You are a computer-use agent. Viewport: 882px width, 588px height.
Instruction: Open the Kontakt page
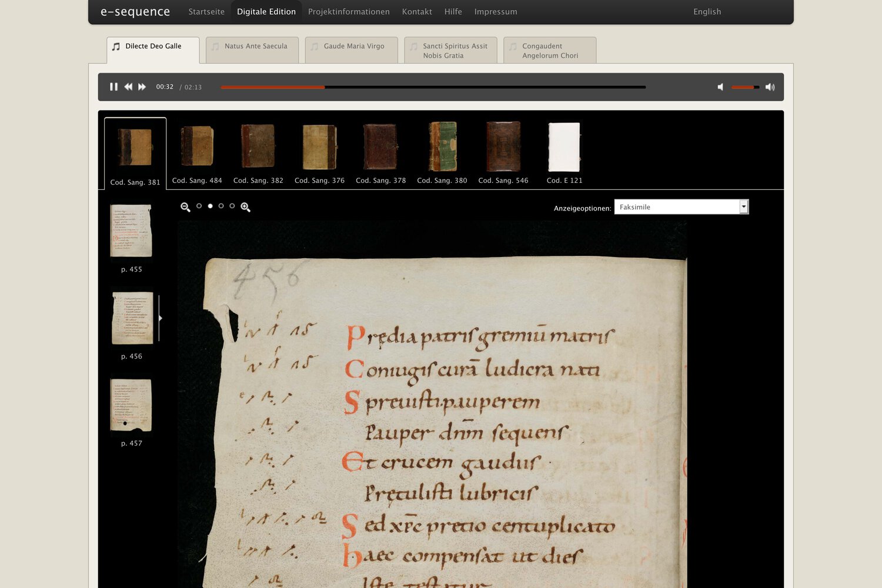point(417,12)
